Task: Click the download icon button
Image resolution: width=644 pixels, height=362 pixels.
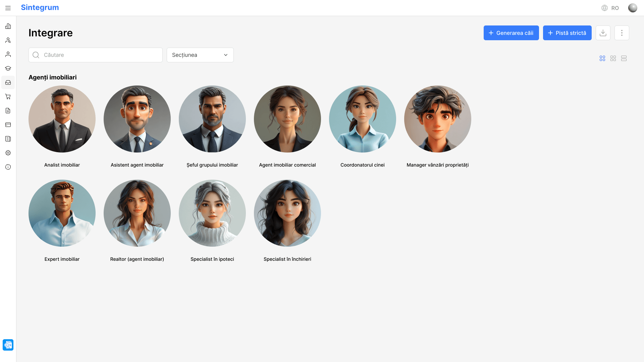Action: coord(603,33)
